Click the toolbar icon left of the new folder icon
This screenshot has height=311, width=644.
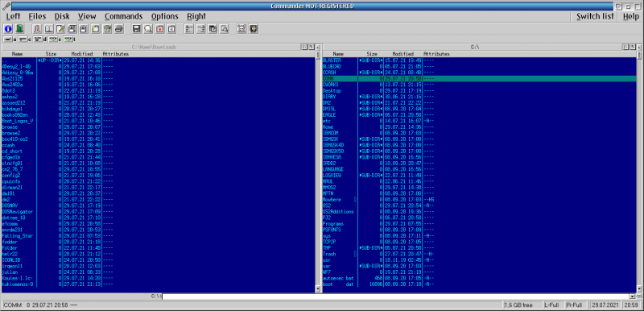84,29
